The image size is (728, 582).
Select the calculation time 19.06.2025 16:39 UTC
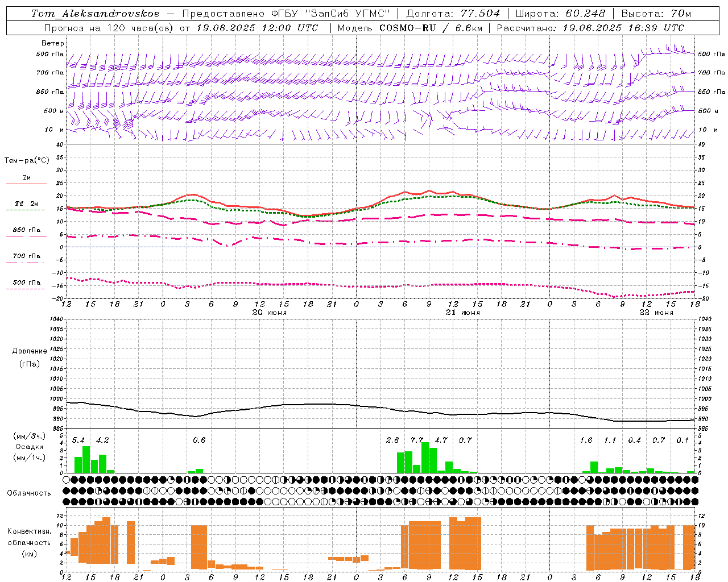click(623, 28)
